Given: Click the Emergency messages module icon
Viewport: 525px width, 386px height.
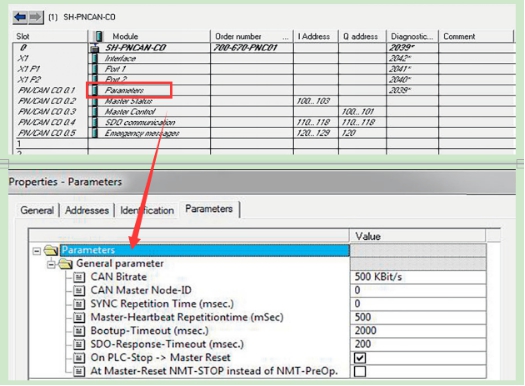Looking at the screenshot, I should point(95,133).
